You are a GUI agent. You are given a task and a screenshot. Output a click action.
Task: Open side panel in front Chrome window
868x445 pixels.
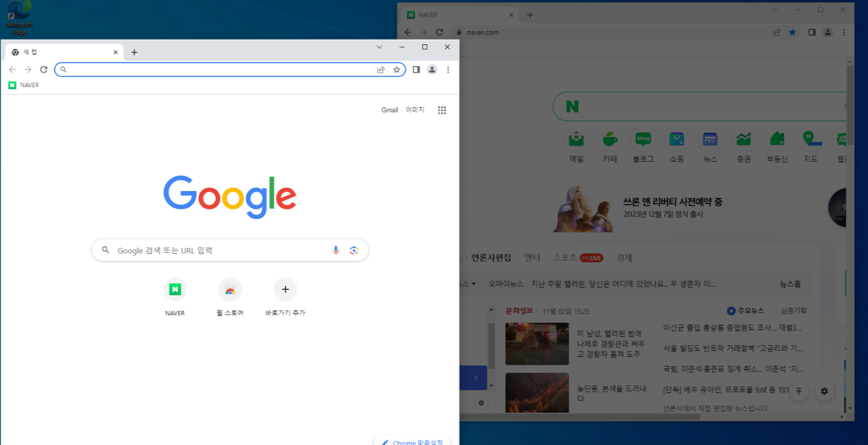(416, 69)
